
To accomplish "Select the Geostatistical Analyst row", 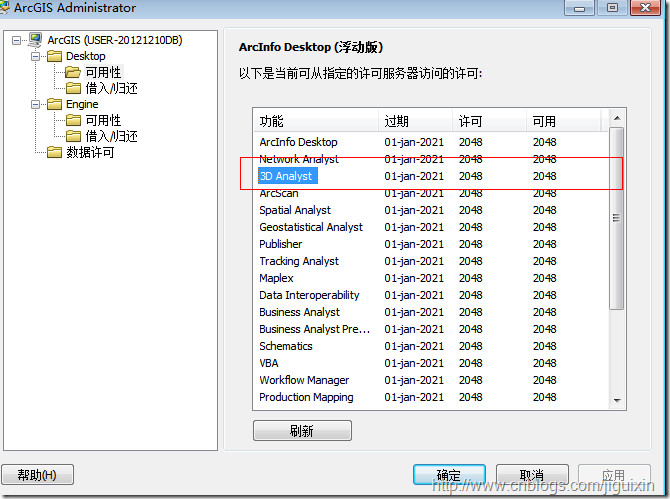I will pos(432,227).
